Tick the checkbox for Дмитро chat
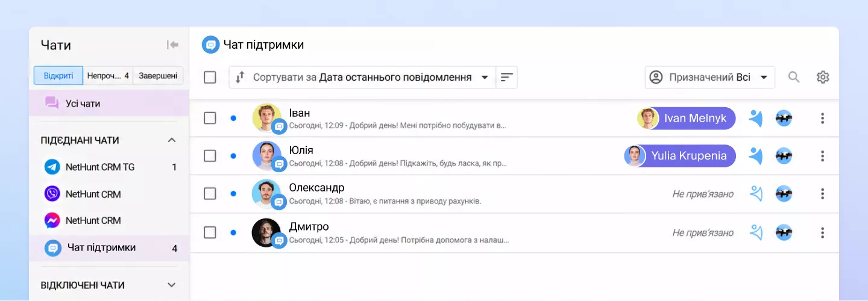868x301 pixels. click(210, 232)
